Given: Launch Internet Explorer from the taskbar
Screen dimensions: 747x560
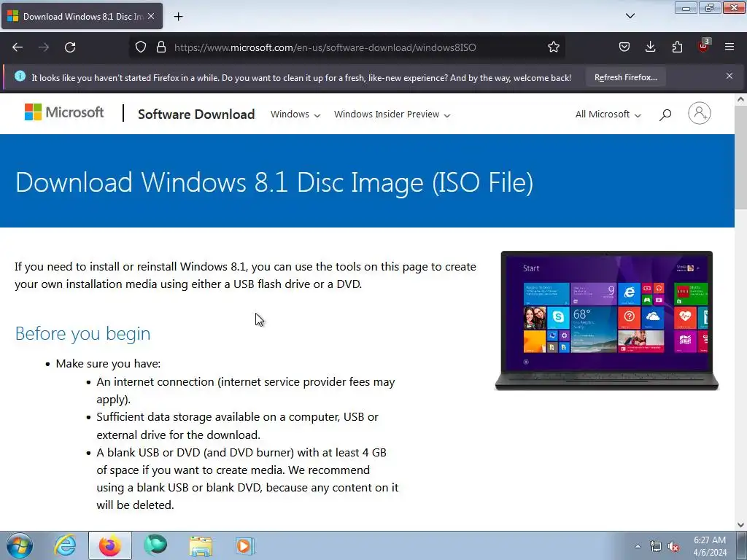Looking at the screenshot, I should click(x=65, y=545).
